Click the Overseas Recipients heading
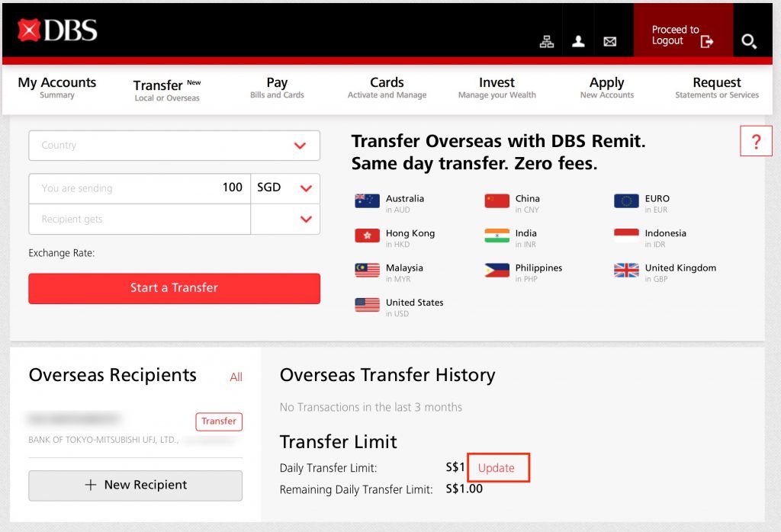Screen dimensions: 781x532 click(113, 375)
